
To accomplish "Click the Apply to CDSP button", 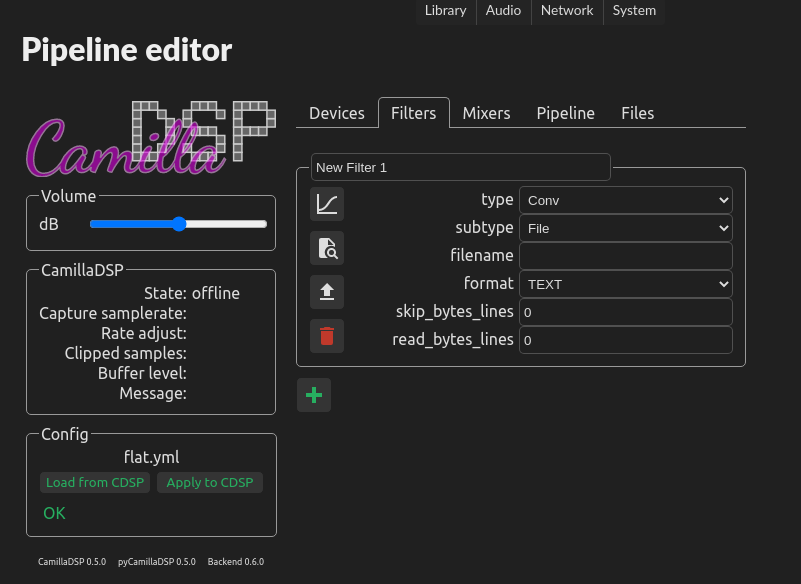I will pyautogui.click(x=209, y=482).
